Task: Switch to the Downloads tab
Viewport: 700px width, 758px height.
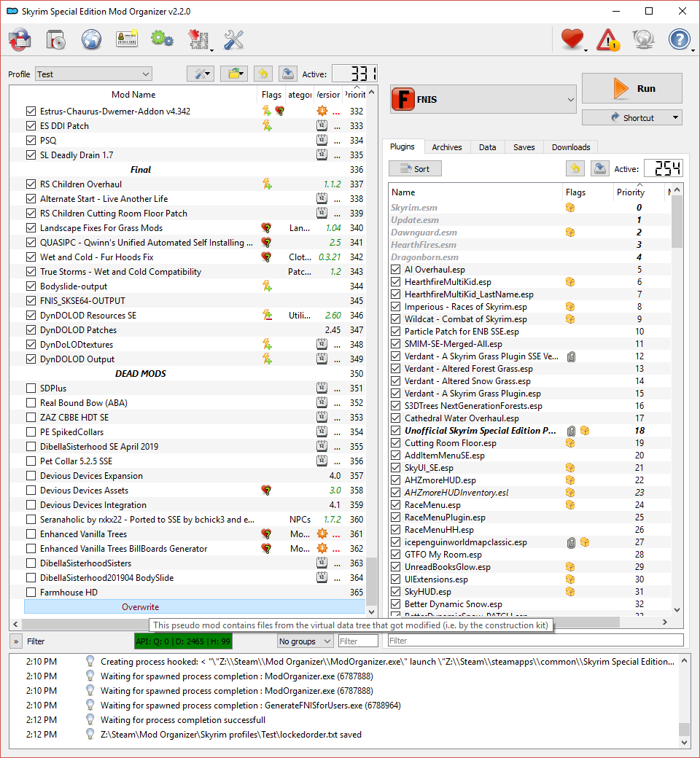Action: pos(571,147)
